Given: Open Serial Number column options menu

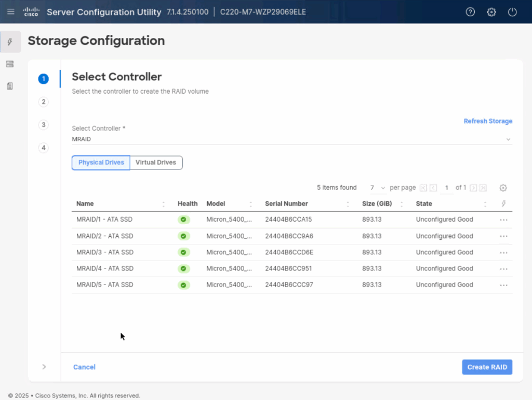Looking at the screenshot, I should [x=348, y=204].
